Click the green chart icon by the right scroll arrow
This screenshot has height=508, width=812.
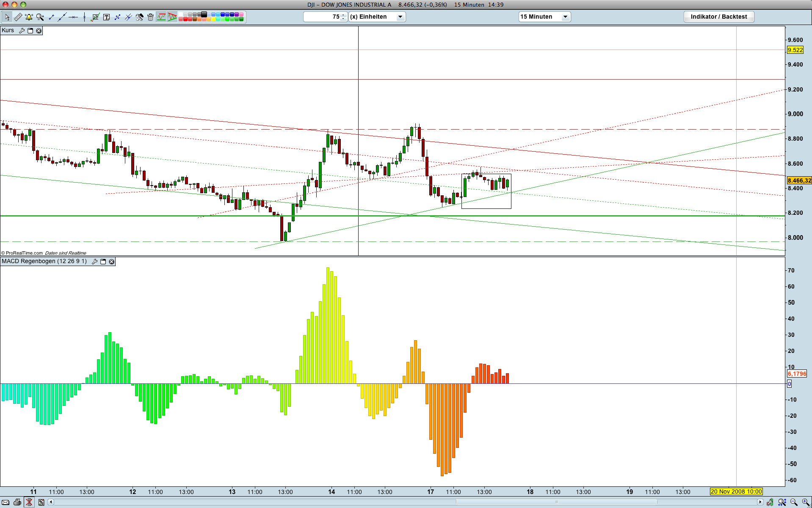click(770, 502)
